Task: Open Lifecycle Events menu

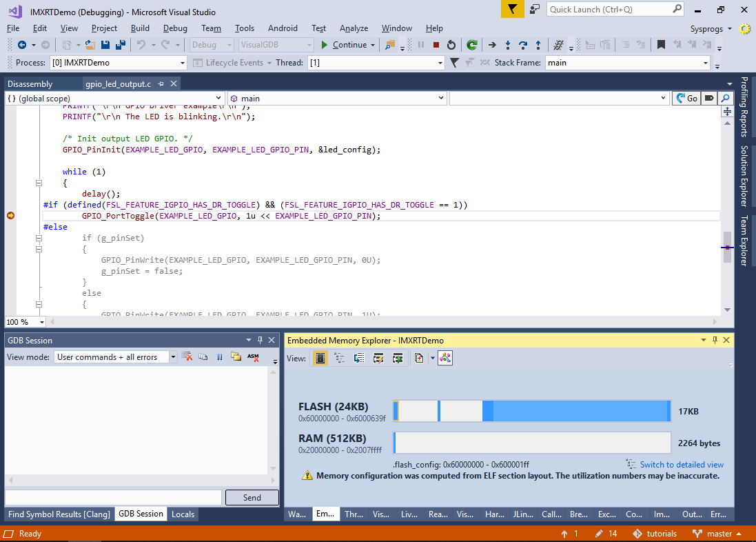Action: tap(232, 63)
